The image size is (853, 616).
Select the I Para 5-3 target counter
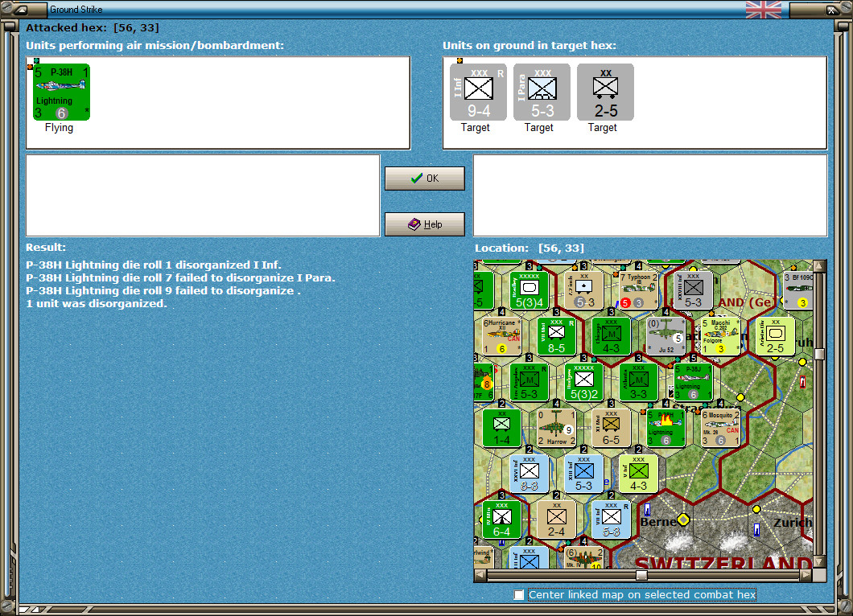540,91
